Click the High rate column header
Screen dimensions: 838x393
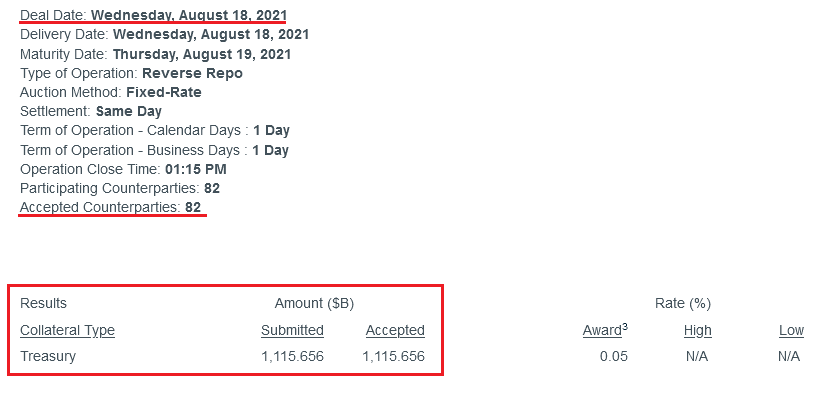697,330
